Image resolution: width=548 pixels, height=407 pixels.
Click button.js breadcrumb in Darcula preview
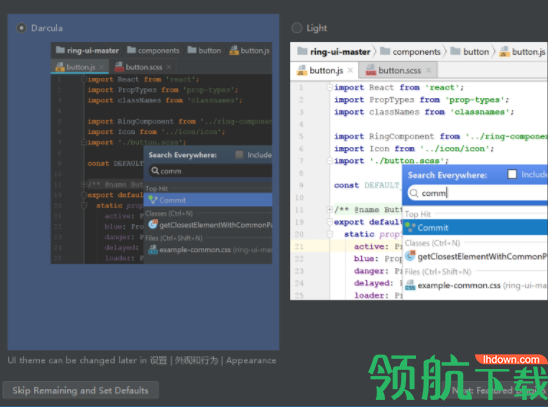click(250, 50)
